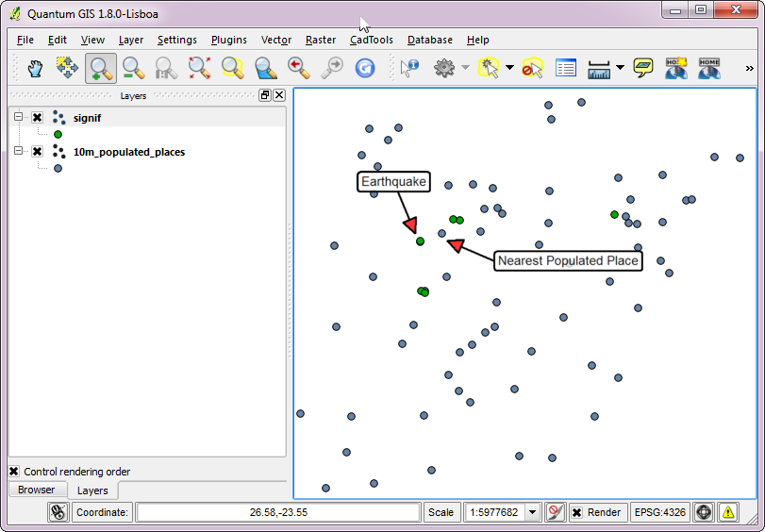Viewport: 765px width, 532px height.
Task: Open the Measure tool dropdown arrow
Action: coord(620,67)
